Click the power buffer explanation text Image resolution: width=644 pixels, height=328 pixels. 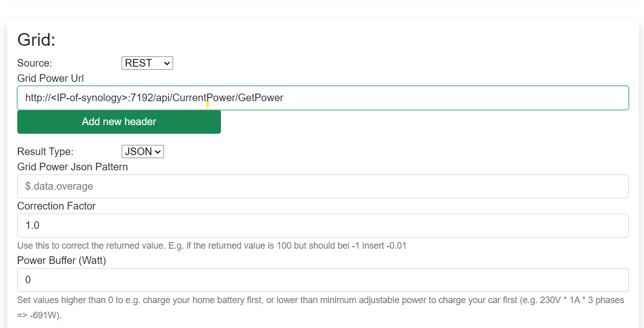320,300
